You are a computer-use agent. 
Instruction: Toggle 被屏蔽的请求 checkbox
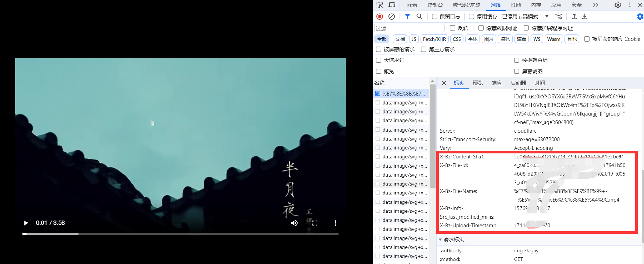tap(379, 49)
